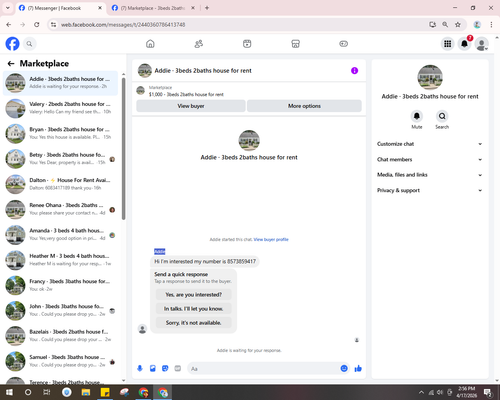This screenshot has width=500, height=400.
Task: Switch to the Messenger | Facebook tab
Action: [x=61, y=8]
